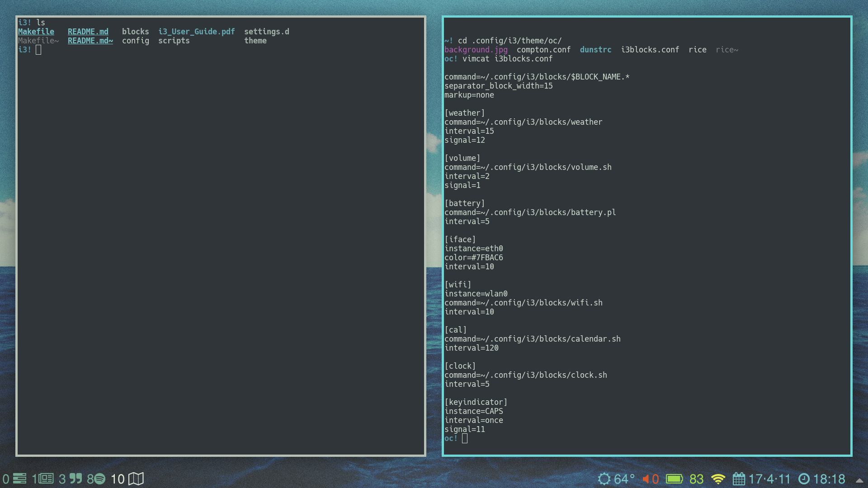
Task: Switch to workspace 1 newspaper icon
Action: 43,479
